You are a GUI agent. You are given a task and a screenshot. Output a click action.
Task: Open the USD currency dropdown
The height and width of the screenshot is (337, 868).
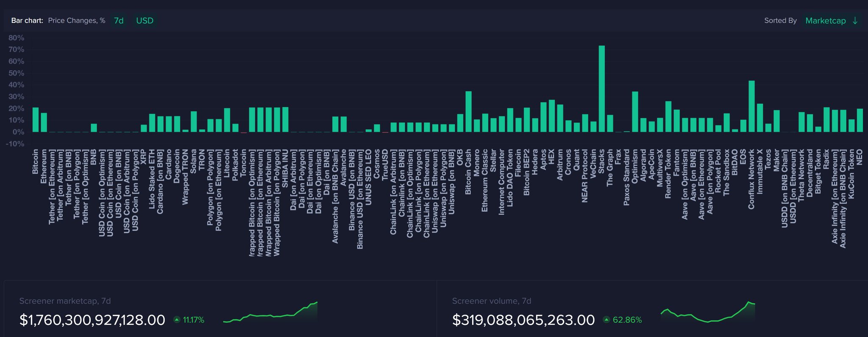click(145, 21)
